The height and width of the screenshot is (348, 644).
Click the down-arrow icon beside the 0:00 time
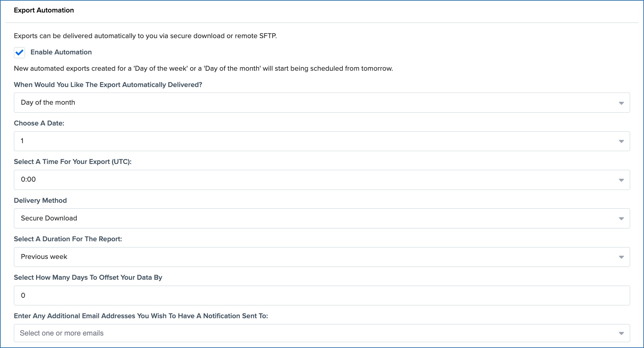coord(621,180)
